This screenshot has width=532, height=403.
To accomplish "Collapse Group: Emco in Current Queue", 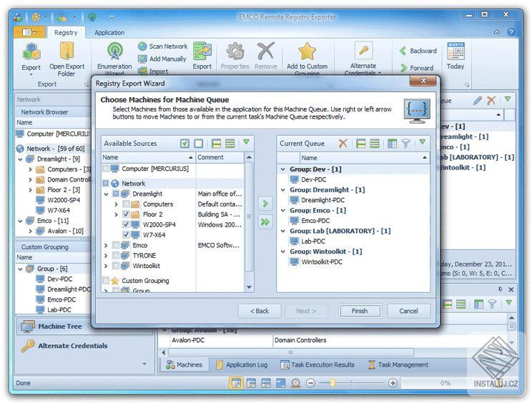I will pos(283,210).
